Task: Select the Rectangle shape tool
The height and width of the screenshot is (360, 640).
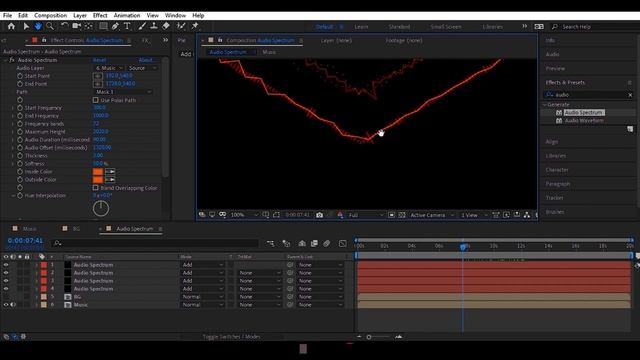Action: 103,26
